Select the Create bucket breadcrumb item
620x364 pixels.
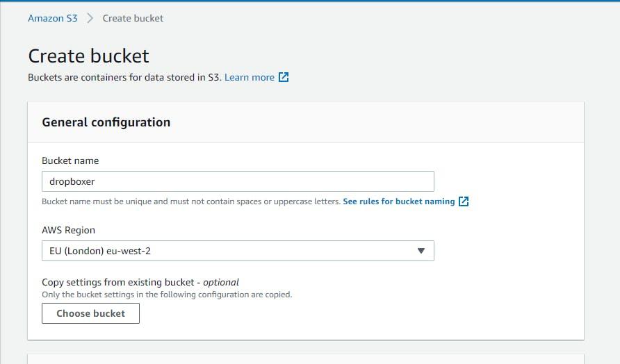pos(133,18)
